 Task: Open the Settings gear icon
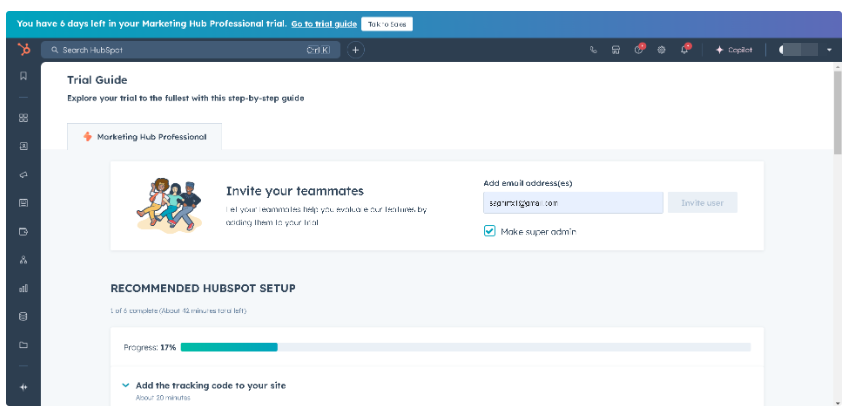(x=662, y=49)
